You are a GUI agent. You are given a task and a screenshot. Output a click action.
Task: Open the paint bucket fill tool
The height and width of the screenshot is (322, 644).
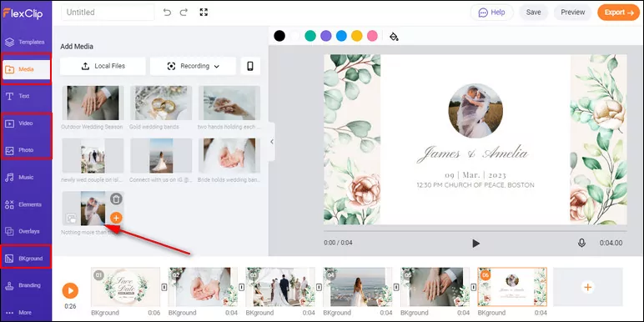(x=394, y=37)
